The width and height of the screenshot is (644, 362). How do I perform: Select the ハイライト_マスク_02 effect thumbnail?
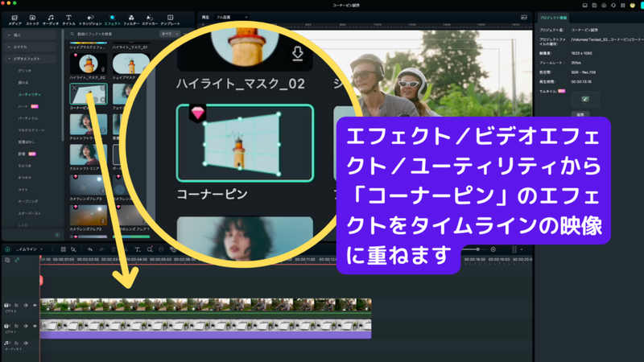pyautogui.click(x=89, y=64)
